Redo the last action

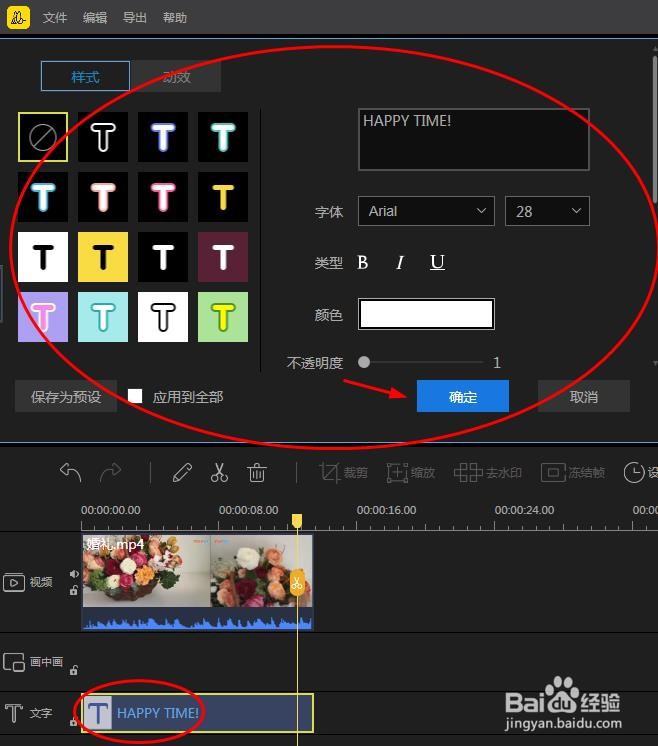click(x=110, y=472)
